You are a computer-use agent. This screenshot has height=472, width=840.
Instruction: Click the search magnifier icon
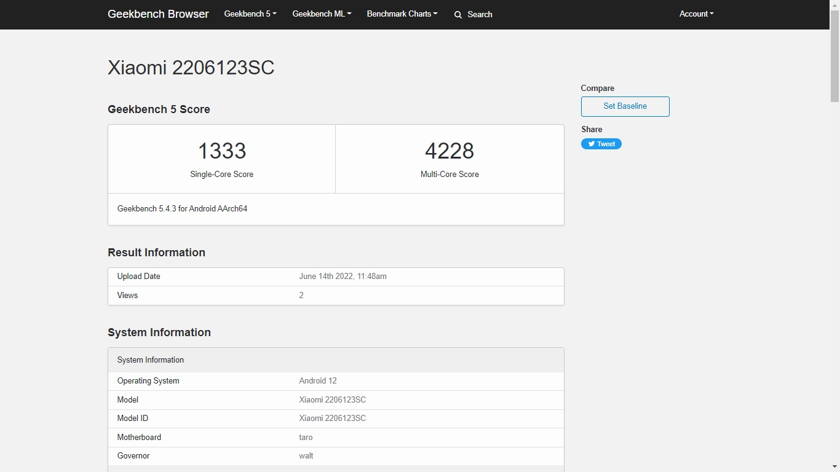tap(458, 14)
